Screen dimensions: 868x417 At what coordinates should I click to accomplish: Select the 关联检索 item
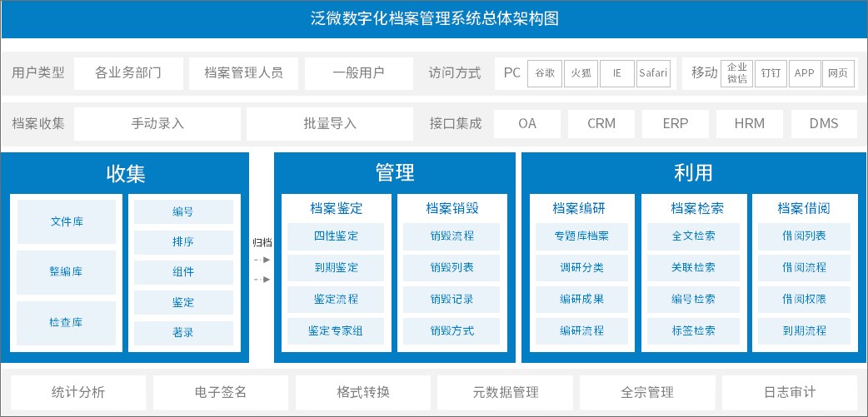pos(694,268)
